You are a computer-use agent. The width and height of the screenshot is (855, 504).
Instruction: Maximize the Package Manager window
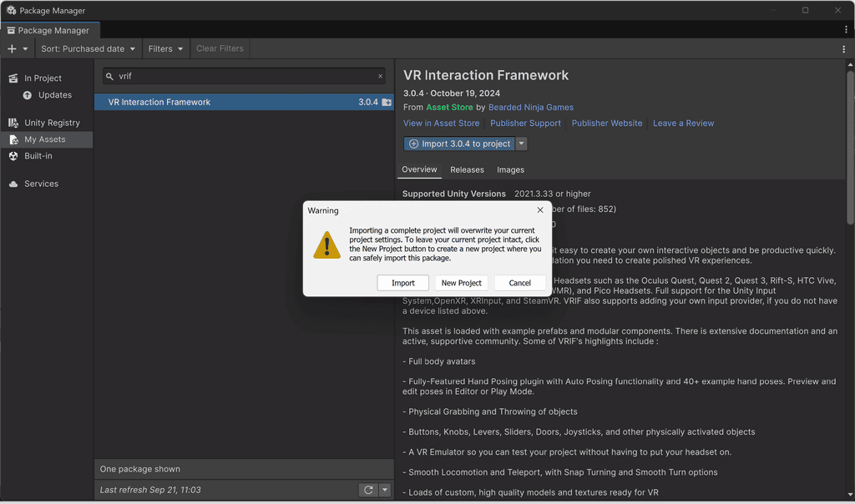click(x=805, y=10)
